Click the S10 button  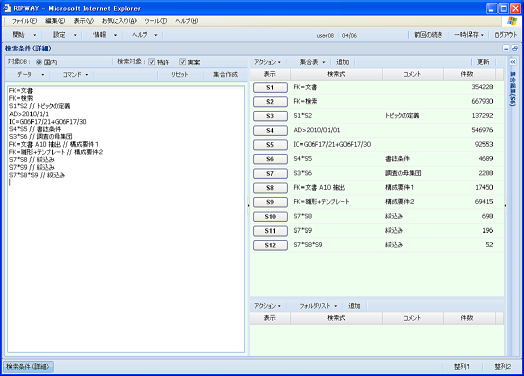(270, 217)
